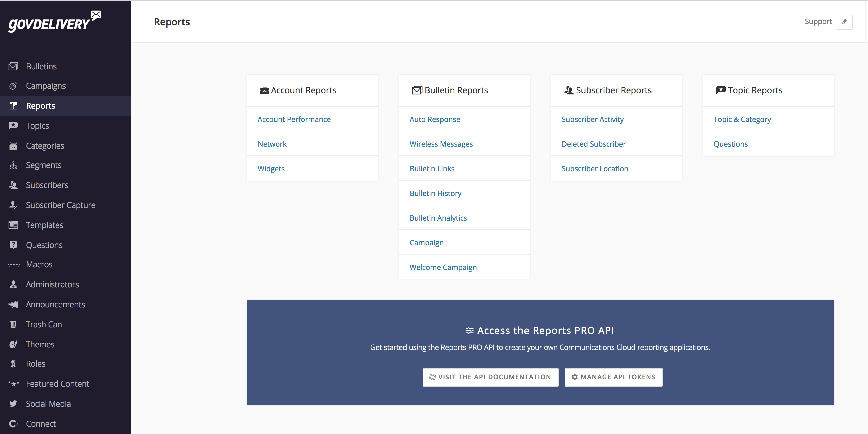Click the Macros braces icon

tap(14, 265)
